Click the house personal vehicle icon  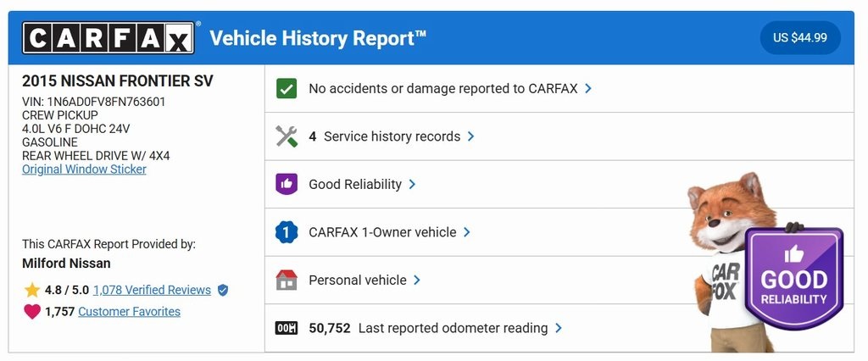[287, 280]
